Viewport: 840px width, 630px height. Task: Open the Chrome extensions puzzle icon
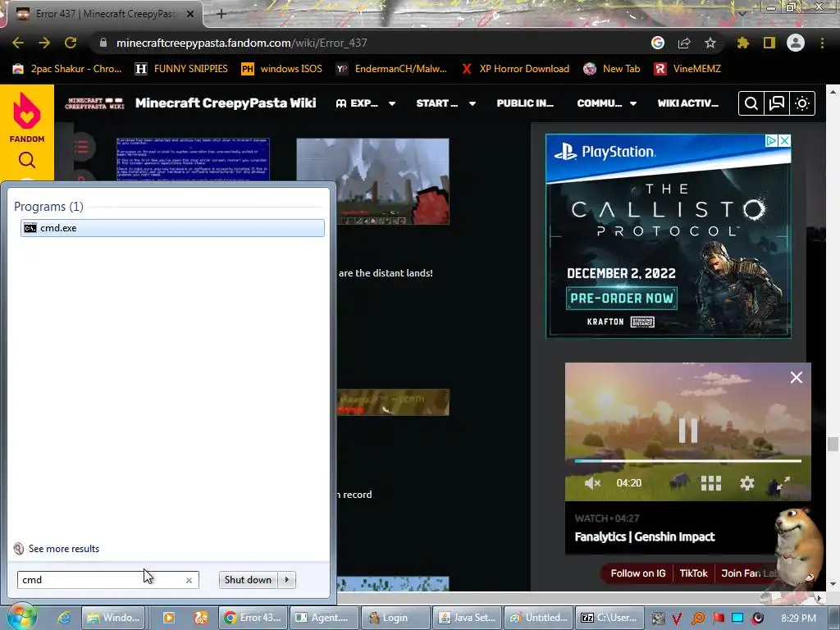743,43
